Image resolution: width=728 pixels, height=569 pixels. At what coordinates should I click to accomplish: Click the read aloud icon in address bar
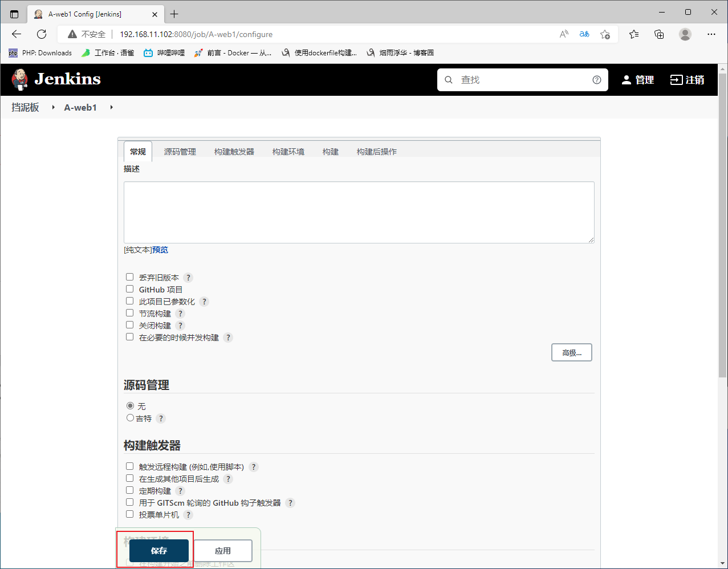pos(564,34)
